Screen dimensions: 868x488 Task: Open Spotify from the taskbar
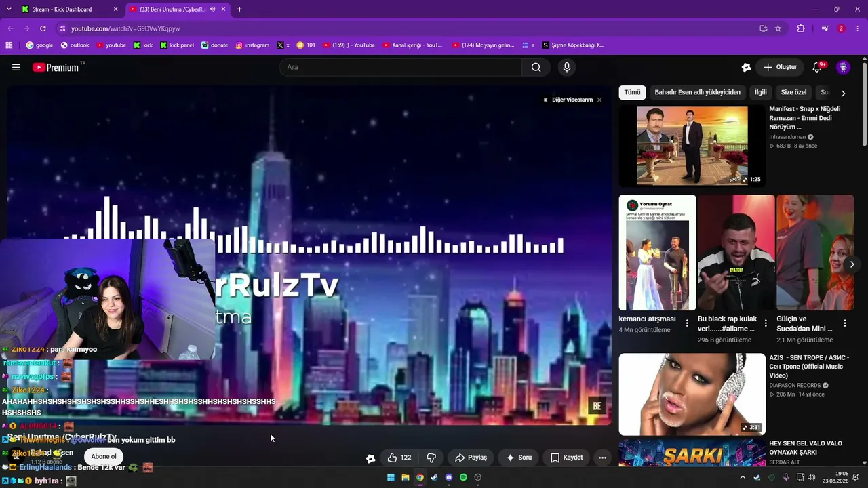(x=463, y=477)
